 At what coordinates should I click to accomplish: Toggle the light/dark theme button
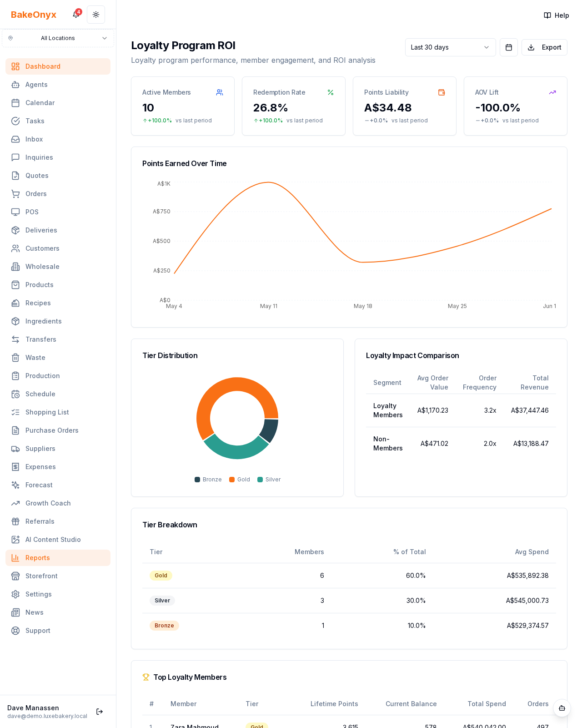[96, 15]
